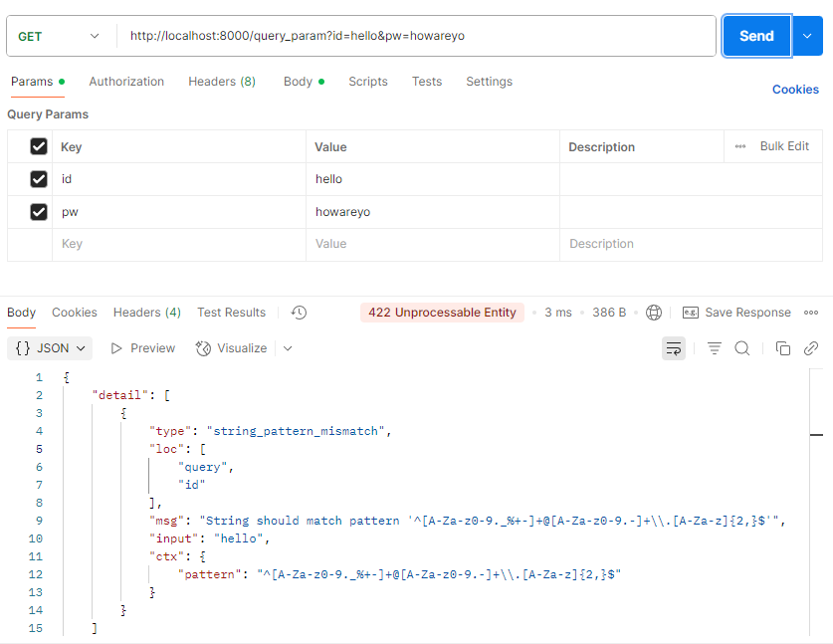The height and width of the screenshot is (644, 833).
Task: Click the link response icon
Action: click(x=811, y=348)
